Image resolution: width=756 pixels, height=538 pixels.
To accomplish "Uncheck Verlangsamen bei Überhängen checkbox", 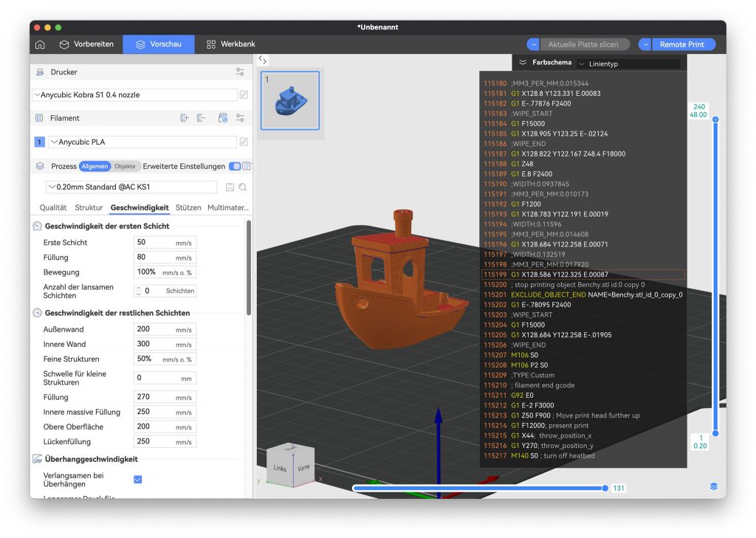I will point(137,480).
